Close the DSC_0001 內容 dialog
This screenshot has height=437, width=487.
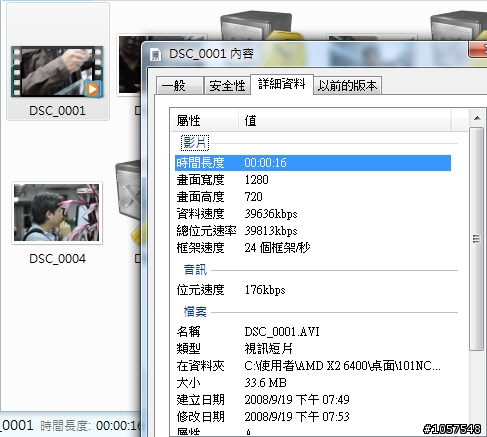(478, 49)
